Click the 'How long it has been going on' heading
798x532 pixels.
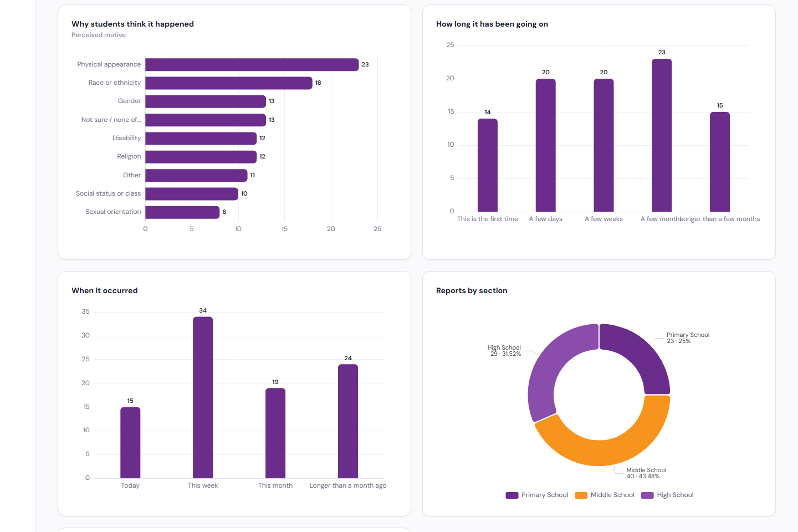click(492, 24)
